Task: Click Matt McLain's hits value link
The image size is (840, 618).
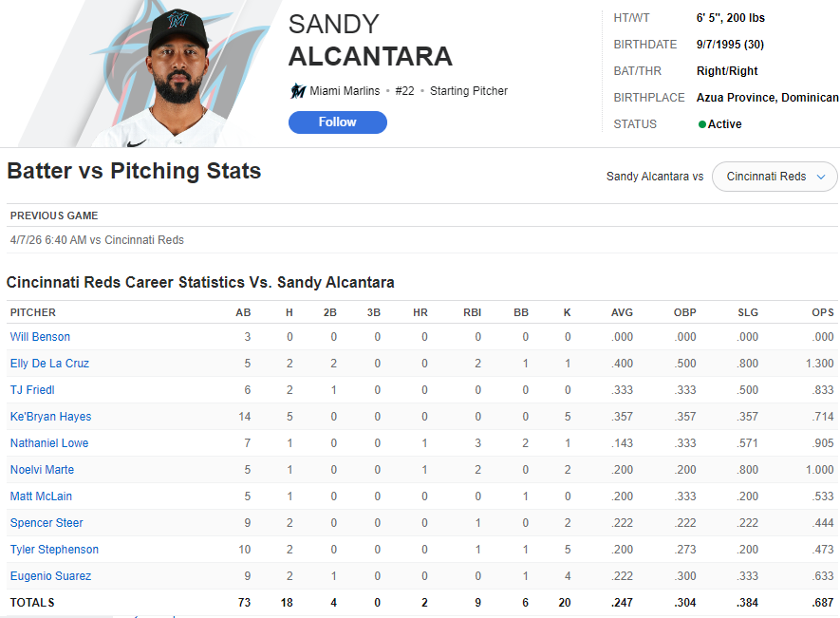Action: tap(289, 496)
